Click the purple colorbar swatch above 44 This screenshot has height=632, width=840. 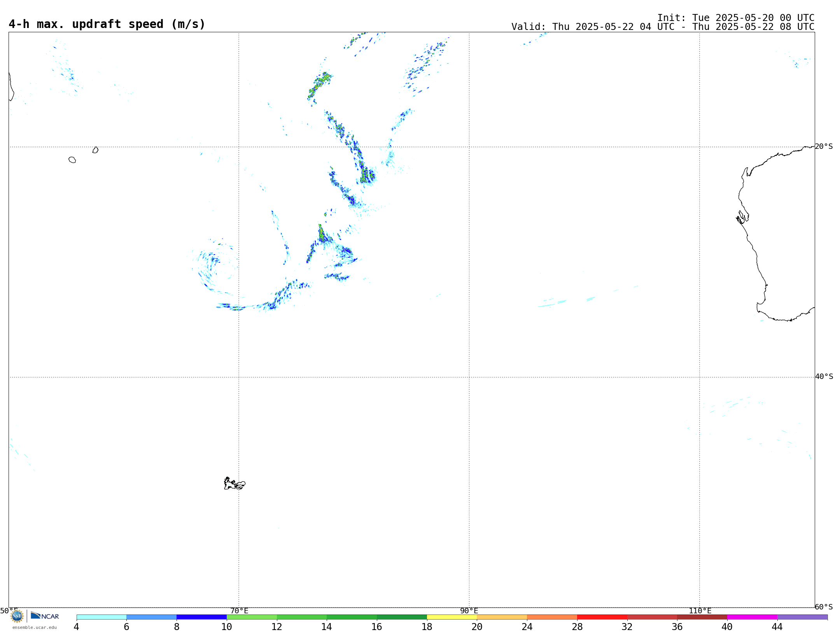(802, 617)
